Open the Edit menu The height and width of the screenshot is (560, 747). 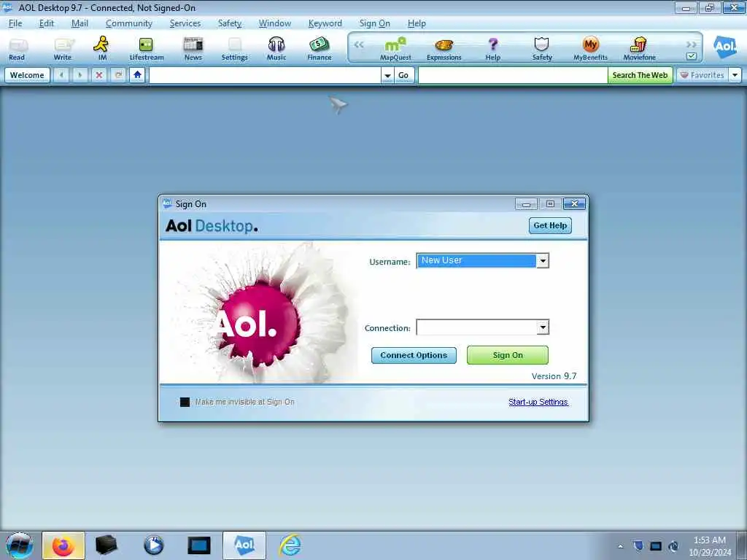point(47,23)
